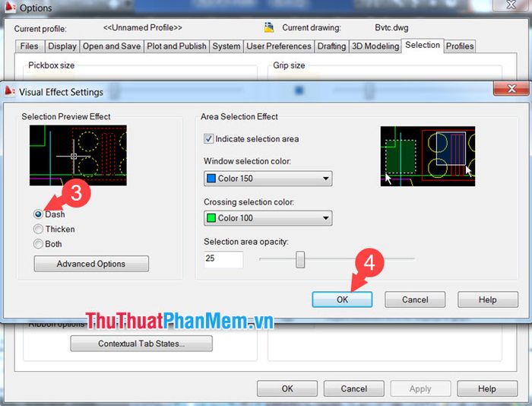
Task: Switch to the Profiles tab
Action: [x=460, y=46]
